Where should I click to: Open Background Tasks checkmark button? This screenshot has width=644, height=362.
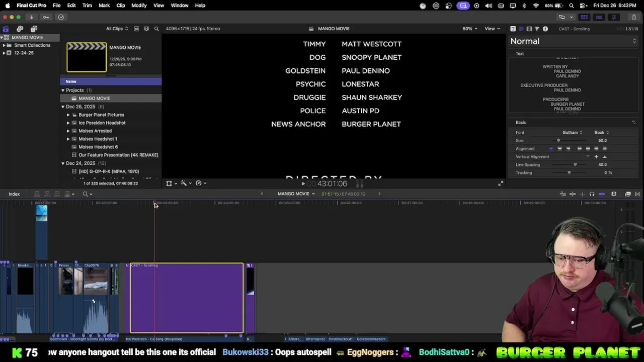click(61, 17)
